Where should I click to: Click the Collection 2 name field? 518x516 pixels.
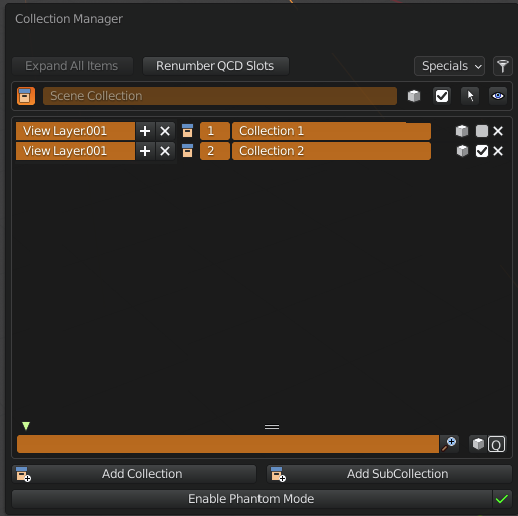click(331, 151)
